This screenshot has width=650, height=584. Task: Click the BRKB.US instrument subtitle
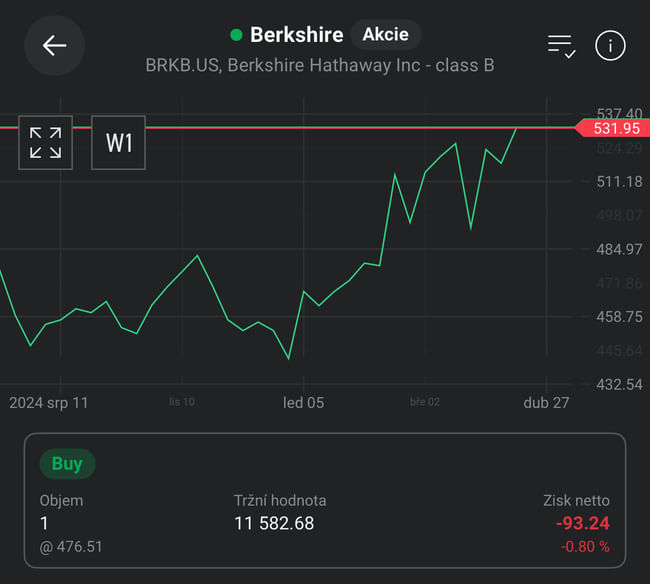[319, 66]
